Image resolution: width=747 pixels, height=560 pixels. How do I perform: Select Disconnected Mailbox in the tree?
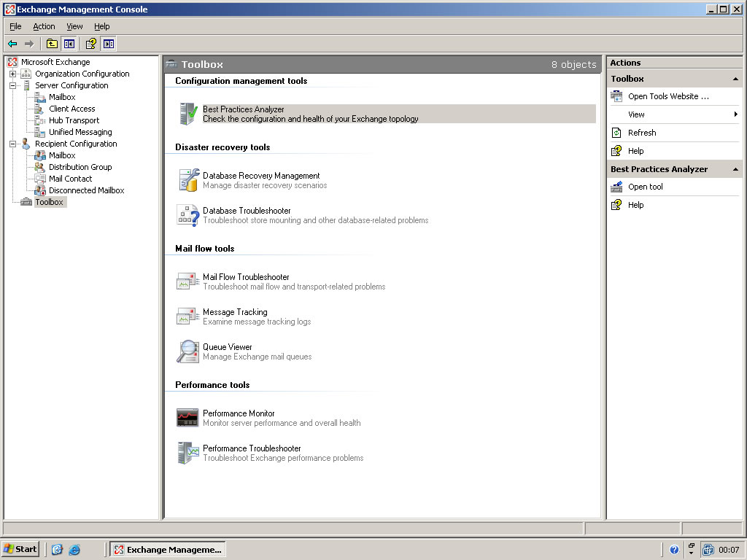coord(86,190)
